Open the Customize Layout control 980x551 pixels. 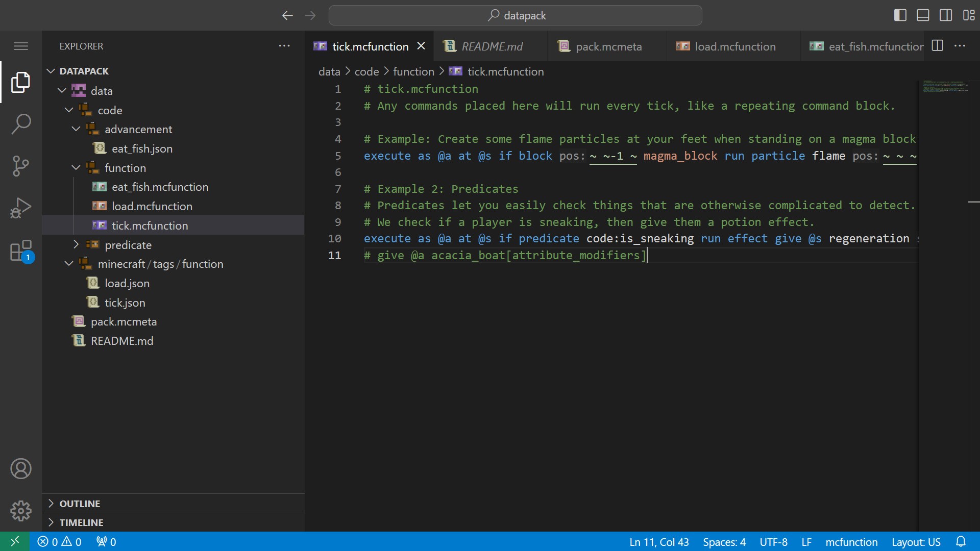tap(969, 15)
